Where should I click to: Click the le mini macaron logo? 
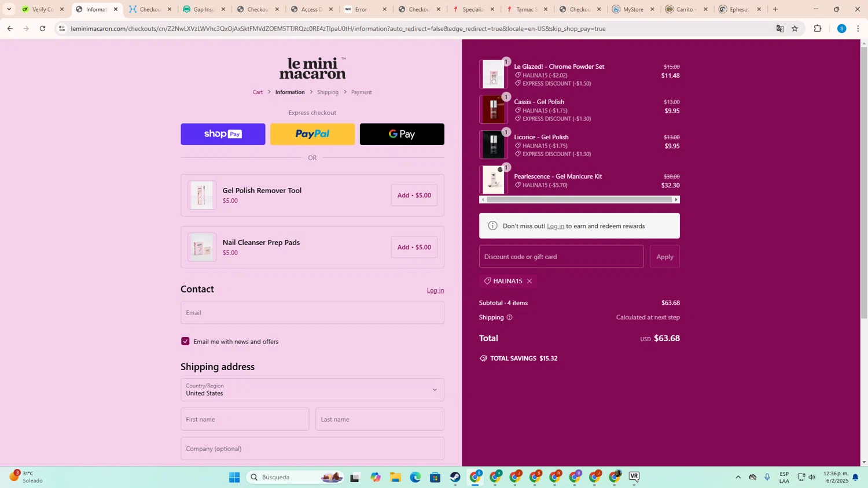(312, 68)
